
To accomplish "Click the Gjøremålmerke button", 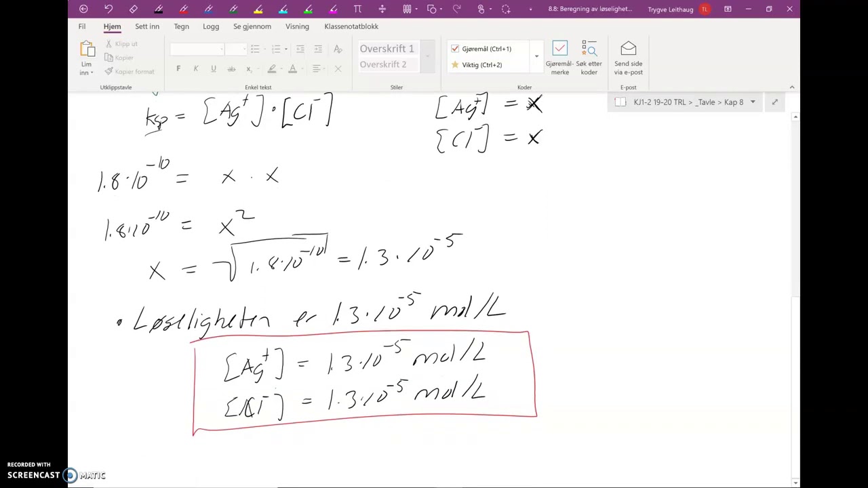I will 559,58.
